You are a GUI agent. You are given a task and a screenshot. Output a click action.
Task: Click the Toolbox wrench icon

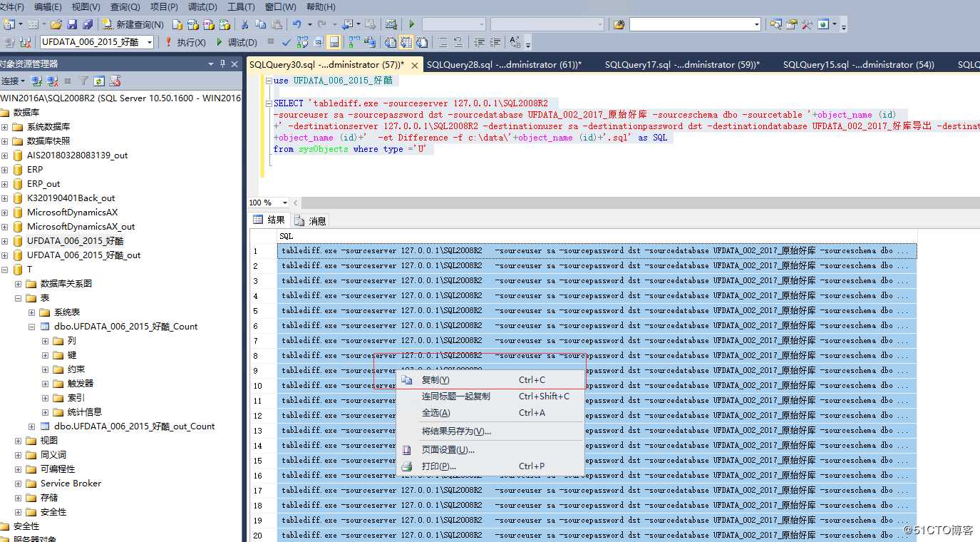pos(808,24)
